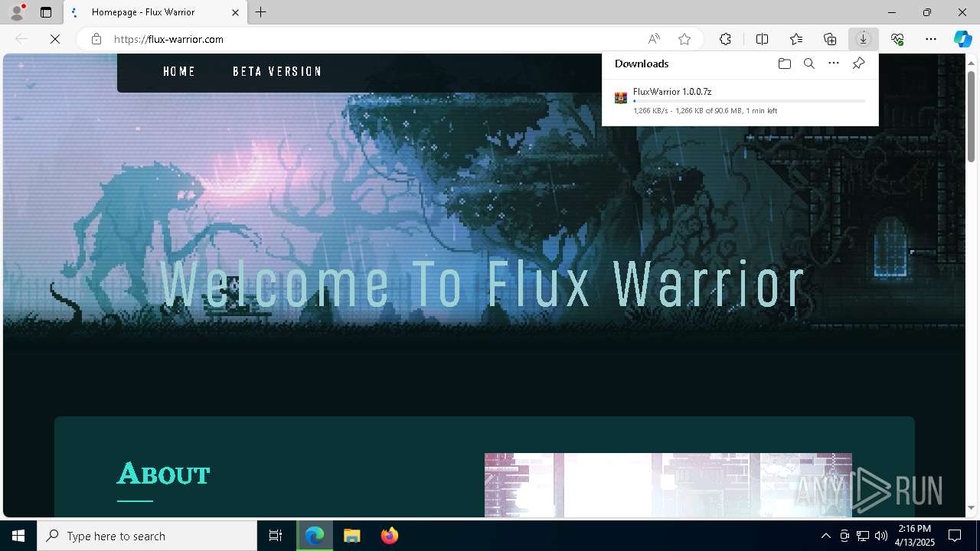
Task: Click the About section heading
Action: click(163, 474)
